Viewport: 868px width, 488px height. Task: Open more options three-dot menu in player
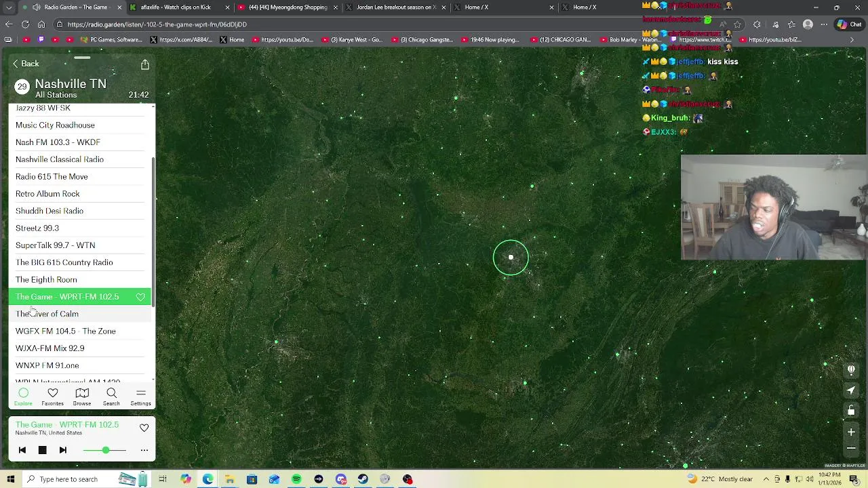tap(144, 450)
